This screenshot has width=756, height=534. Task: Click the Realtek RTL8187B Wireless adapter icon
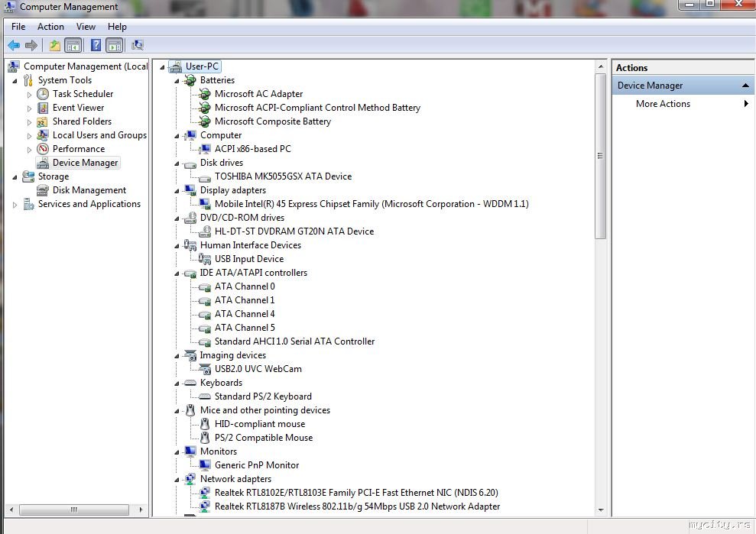(205, 506)
